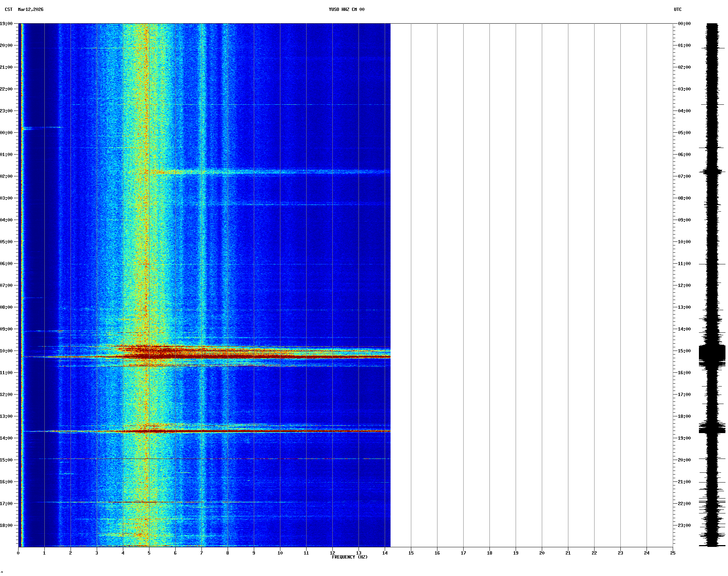The height and width of the screenshot is (576, 728).
Task: Click the Mar12,2026 date label
Action: [31, 9]
